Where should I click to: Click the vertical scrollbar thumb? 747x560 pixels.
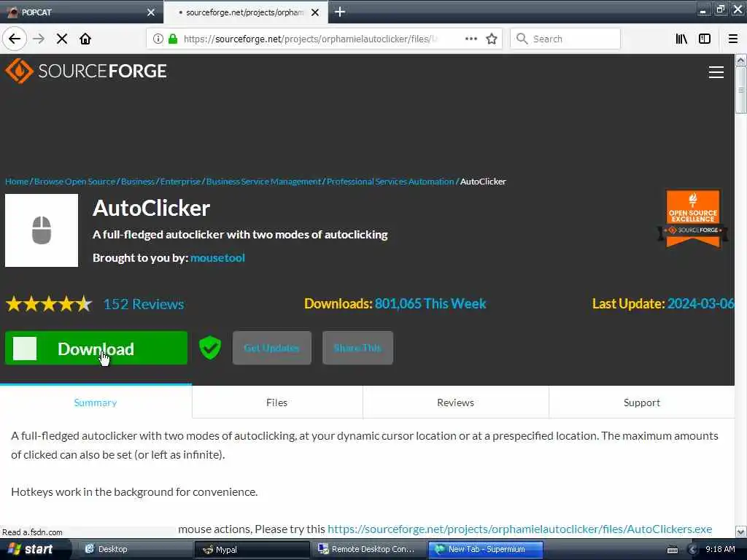[741, 90]
